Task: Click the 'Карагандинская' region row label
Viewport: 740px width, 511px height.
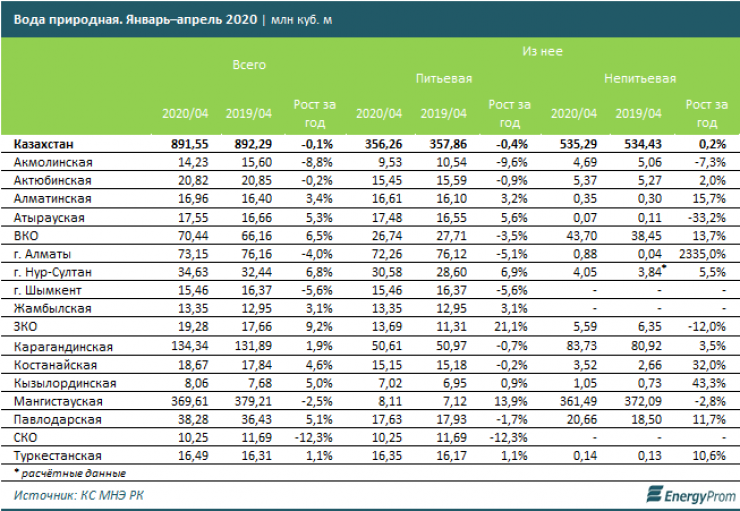Action: [x=62, y=346]
